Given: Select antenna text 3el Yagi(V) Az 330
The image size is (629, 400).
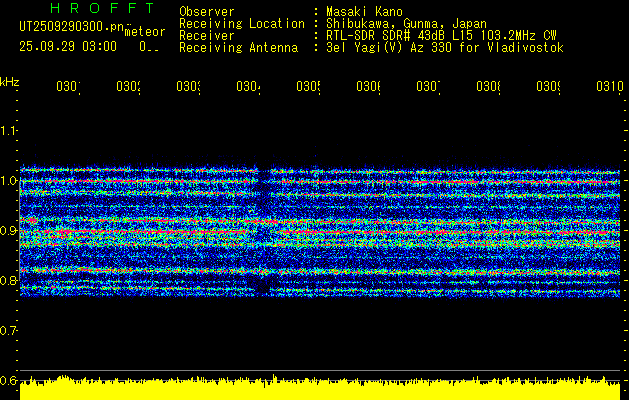Looking at the screenshot, I should tap(391, 48).
